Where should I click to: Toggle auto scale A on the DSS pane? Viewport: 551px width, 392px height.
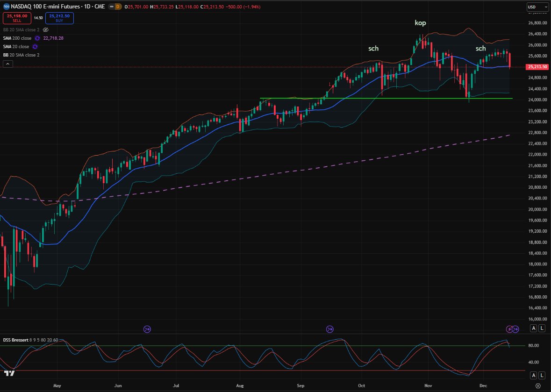click(534, 376)
